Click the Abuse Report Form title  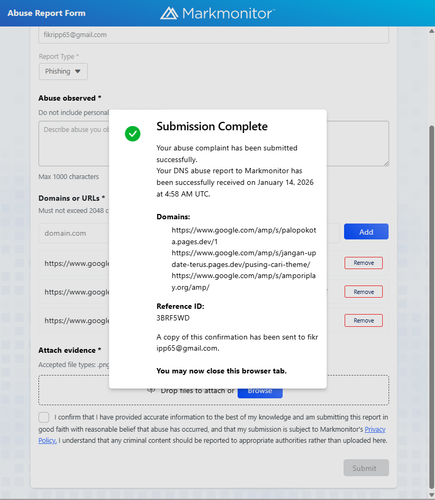46,13
